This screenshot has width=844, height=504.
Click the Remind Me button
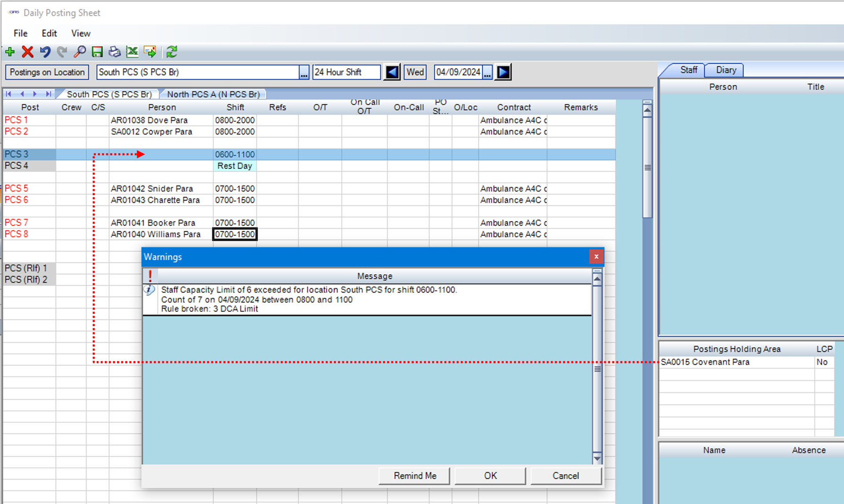tap(415, 475)
